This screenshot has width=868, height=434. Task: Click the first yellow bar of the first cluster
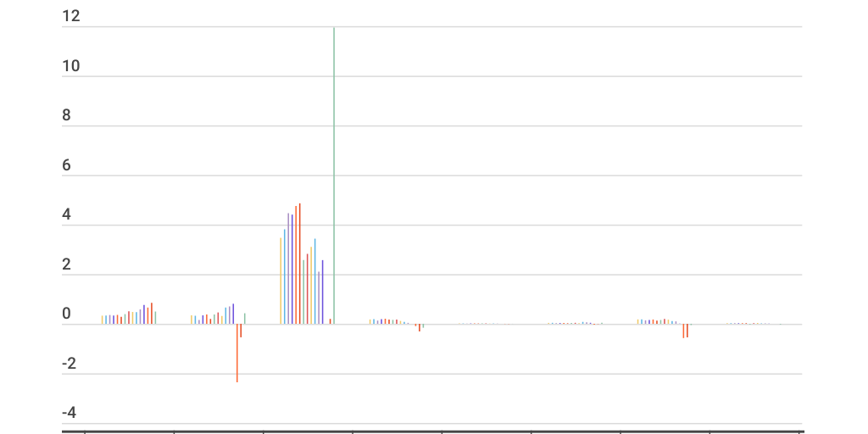click(x=102, y=320)
